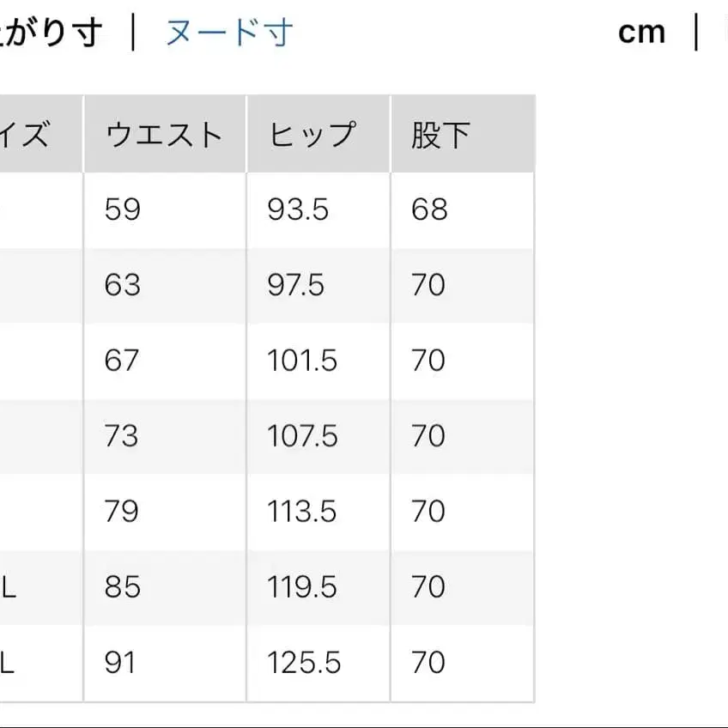Viewport: 728px width, 728px height.
Task: Select the waist value 73
Action: (121, 436)
